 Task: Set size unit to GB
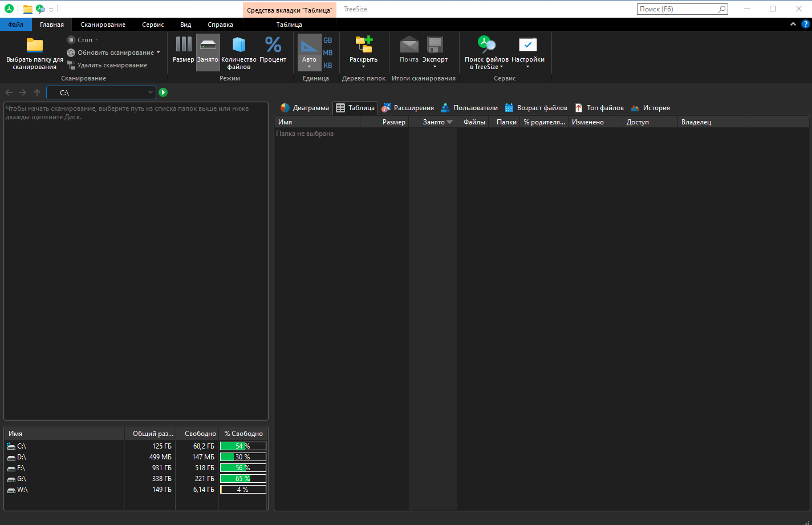click(x=328, y=41)
